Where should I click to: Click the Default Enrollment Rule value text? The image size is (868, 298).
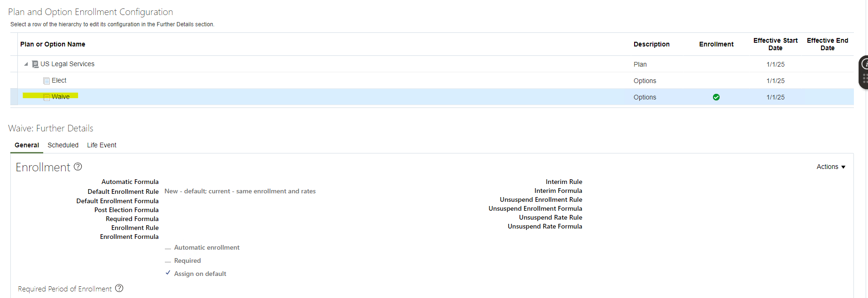coord(240,191)
